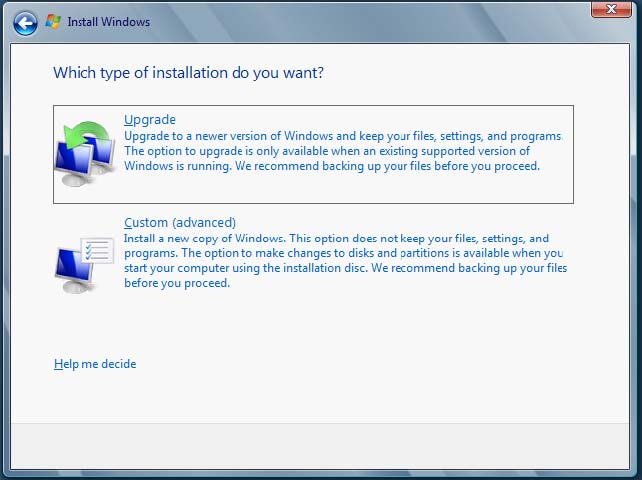Click the Upgrade computers icon

(x=85, y=154)
